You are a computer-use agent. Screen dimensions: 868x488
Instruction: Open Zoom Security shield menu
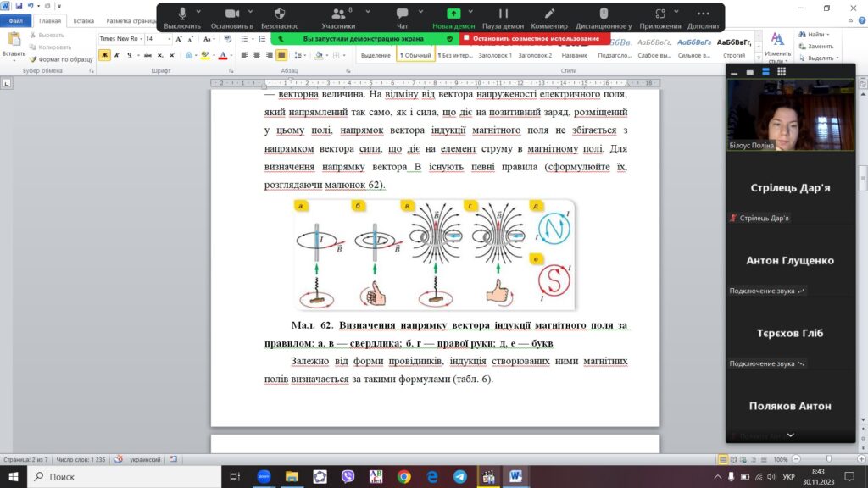click(280, 18)
